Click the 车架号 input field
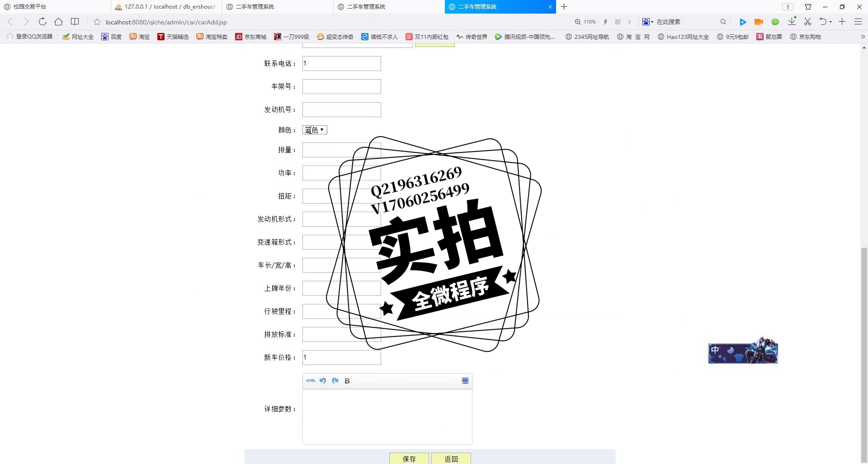Viewport: 868px width, 464px height. [x=342, y=86]
